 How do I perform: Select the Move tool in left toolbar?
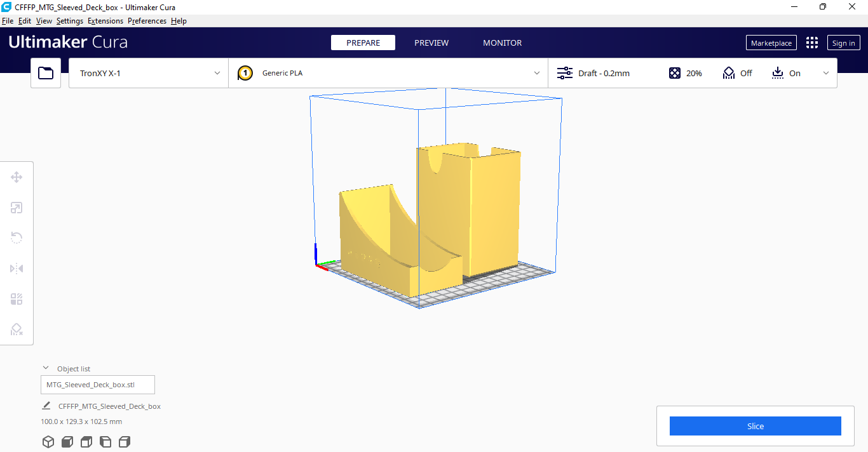coord(17,177)
